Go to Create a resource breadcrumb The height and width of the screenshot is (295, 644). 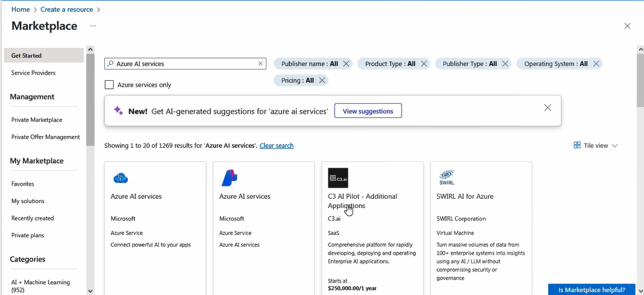point(66,9)
